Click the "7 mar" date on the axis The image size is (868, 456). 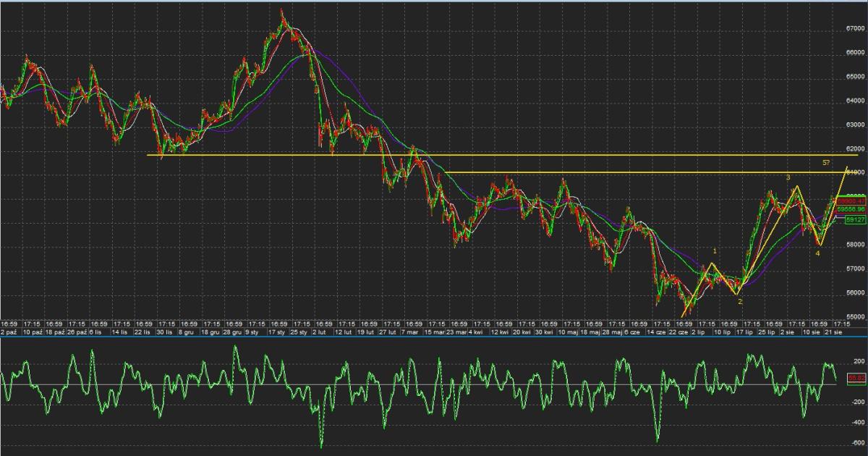pyautogui.click(x=411, y=332)
